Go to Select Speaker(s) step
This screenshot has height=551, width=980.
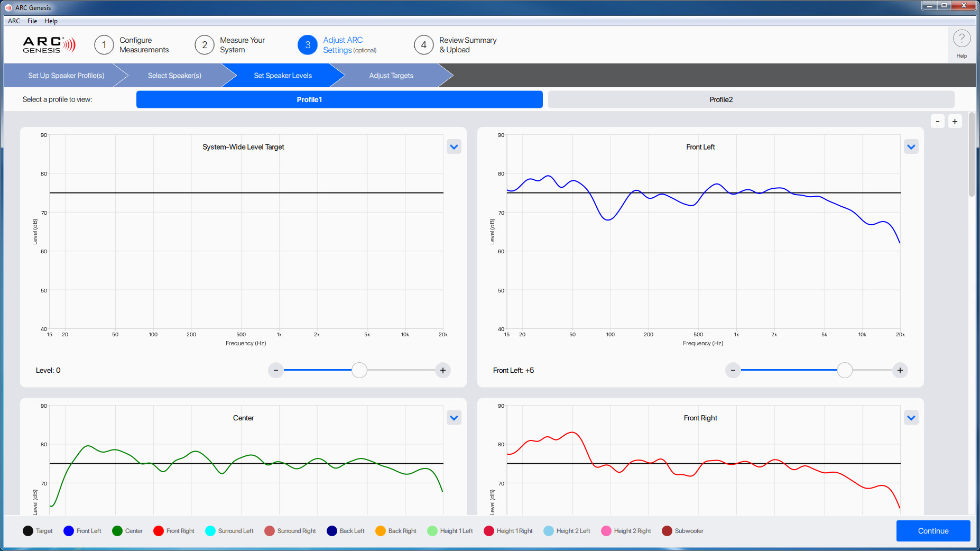pyautogui.click(x=174, y=76)
